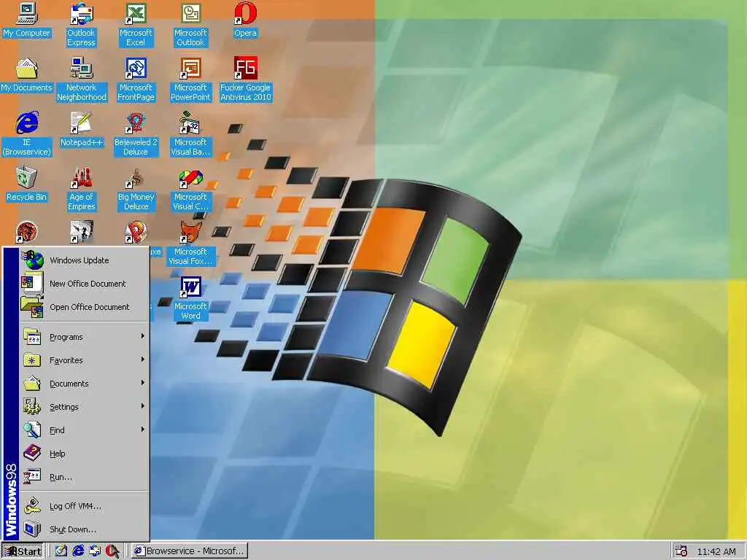Screen dimensions: 747x560
Task: Choose Shut Down... in the Start menu
Action: (x=85, y=529)
